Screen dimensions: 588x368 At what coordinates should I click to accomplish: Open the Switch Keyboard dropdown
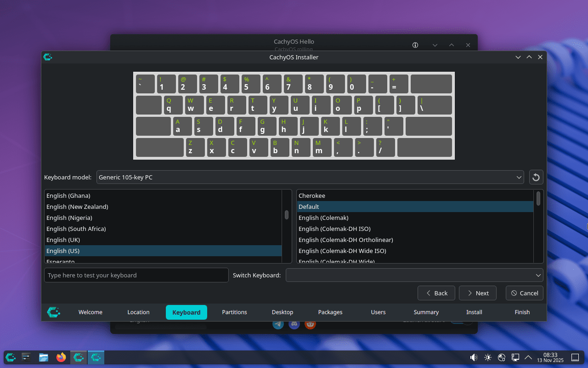click(413, 275)
